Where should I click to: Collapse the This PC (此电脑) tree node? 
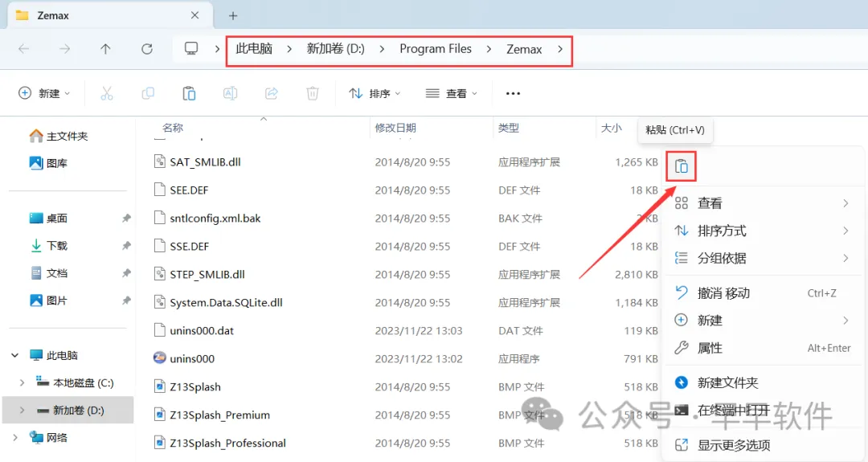pos(15,355)
